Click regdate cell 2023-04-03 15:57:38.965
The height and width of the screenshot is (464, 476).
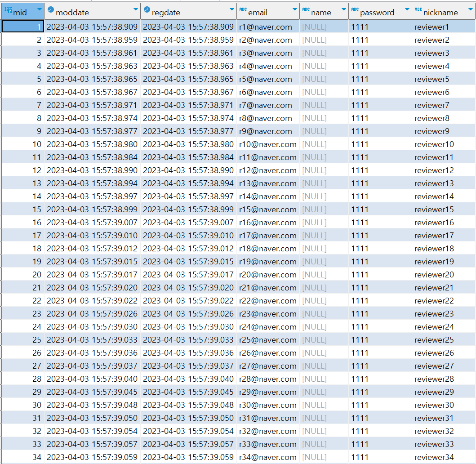coord(188,79)
